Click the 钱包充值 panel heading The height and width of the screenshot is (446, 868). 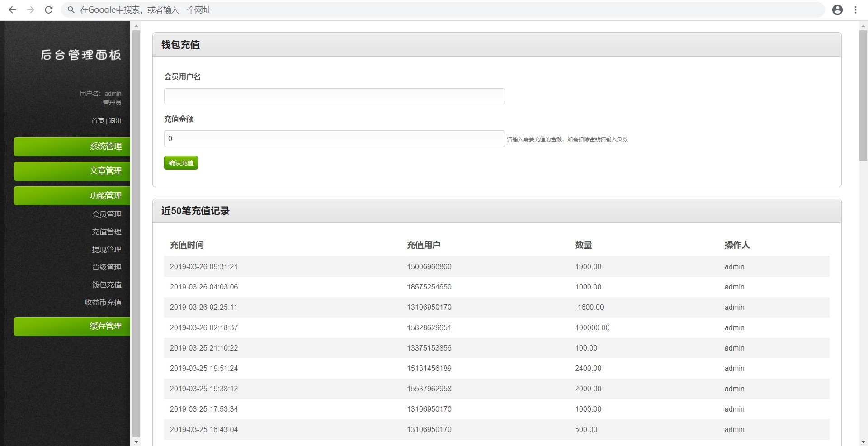180,45
